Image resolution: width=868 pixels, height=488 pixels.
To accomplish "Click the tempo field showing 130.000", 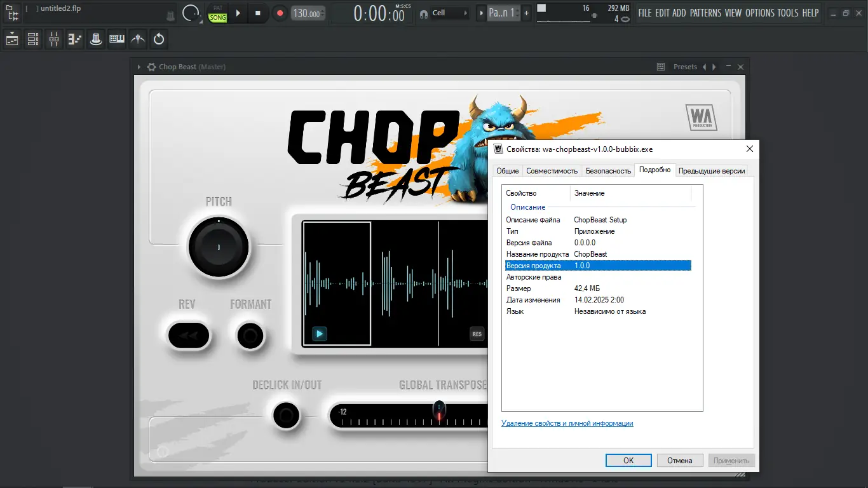I will (308, 13).
